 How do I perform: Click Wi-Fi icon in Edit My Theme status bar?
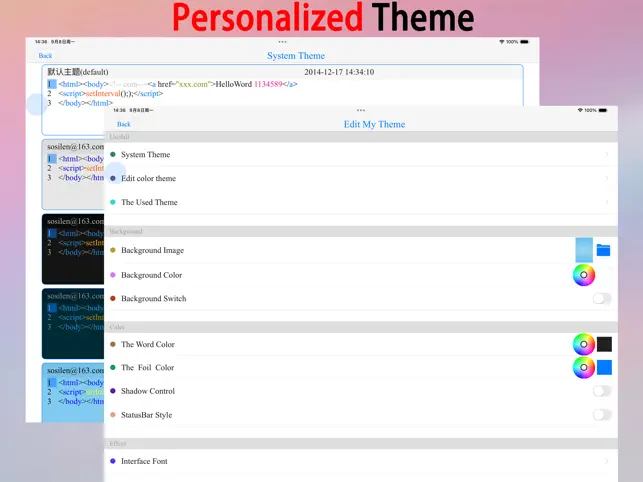580,110
